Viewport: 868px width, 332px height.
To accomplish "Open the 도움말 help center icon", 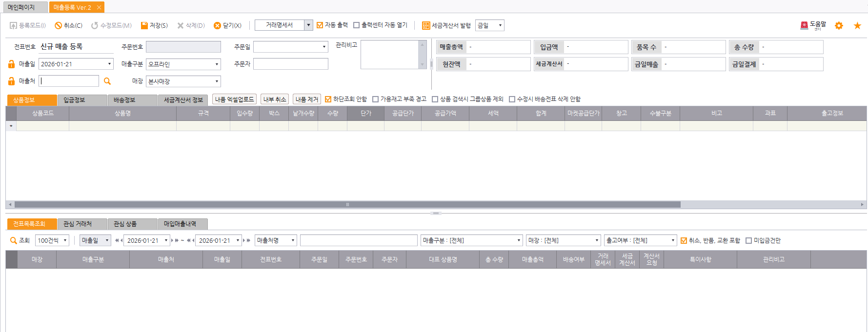I will pos(804,25).
